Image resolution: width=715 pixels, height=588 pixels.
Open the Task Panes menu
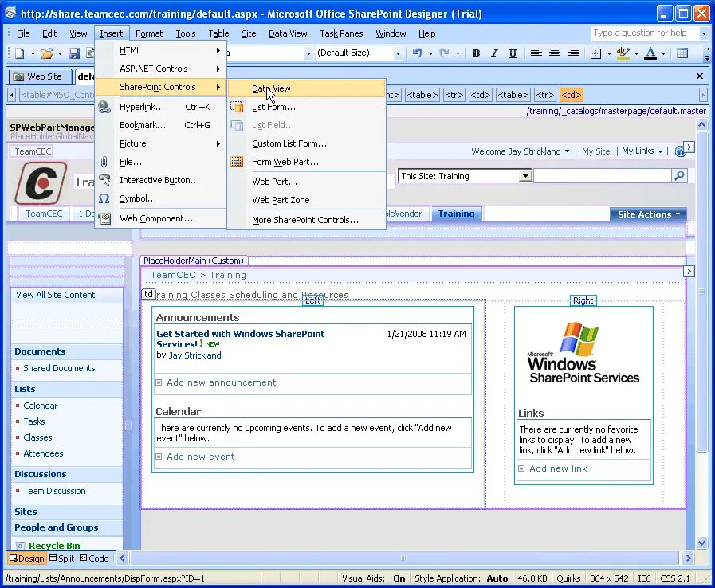click(341, 33)
